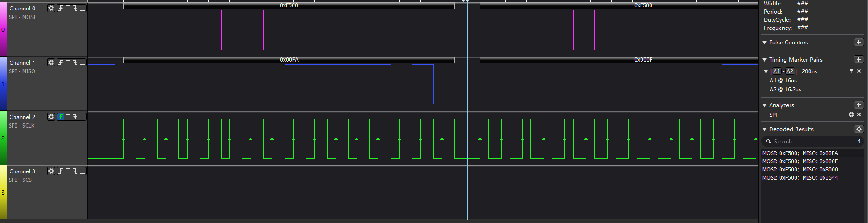The width and height of the screenshot is (868, 223).
Task: Delete the A1-A2 timing marker pair
Action: (859, 71)
